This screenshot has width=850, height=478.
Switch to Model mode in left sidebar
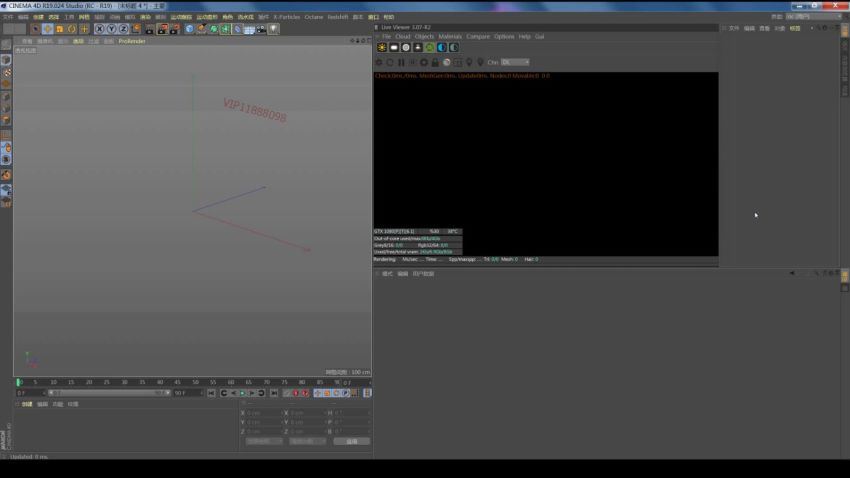[x=6, y=60]
